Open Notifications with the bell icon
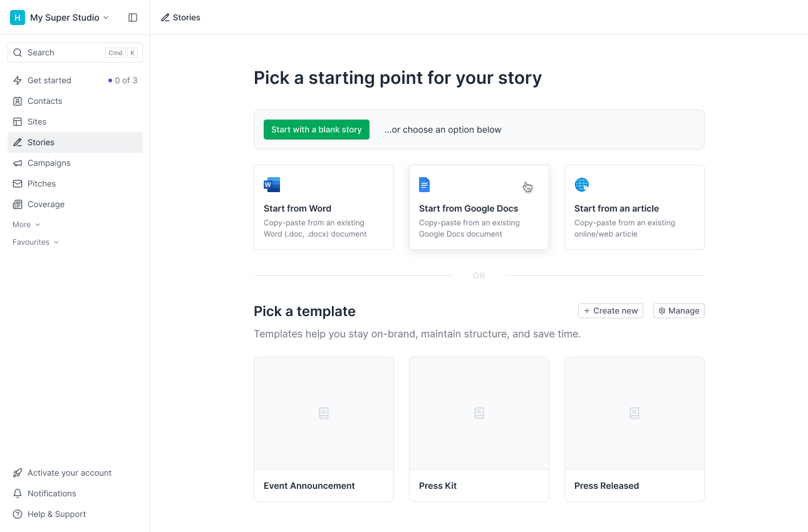 tap(18, 493)
